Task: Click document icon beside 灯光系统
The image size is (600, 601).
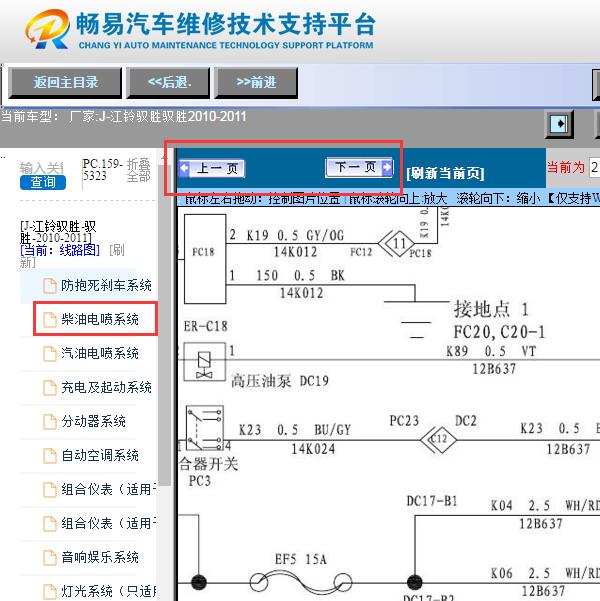Action: pos(50,592)
